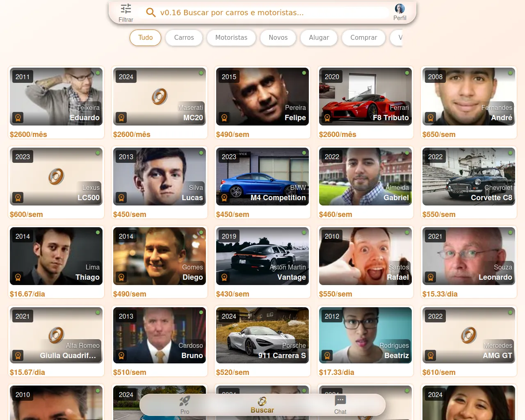Image resolution: width=525 pixels, height=420 pixels.
Task: Switch to the Carros filter tab
Action: tap(184, 38)
